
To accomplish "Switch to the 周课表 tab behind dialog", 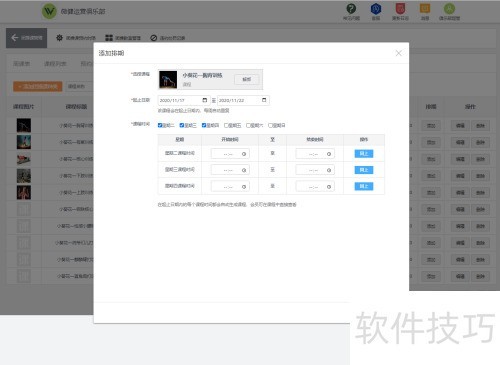I will [22, 64].
